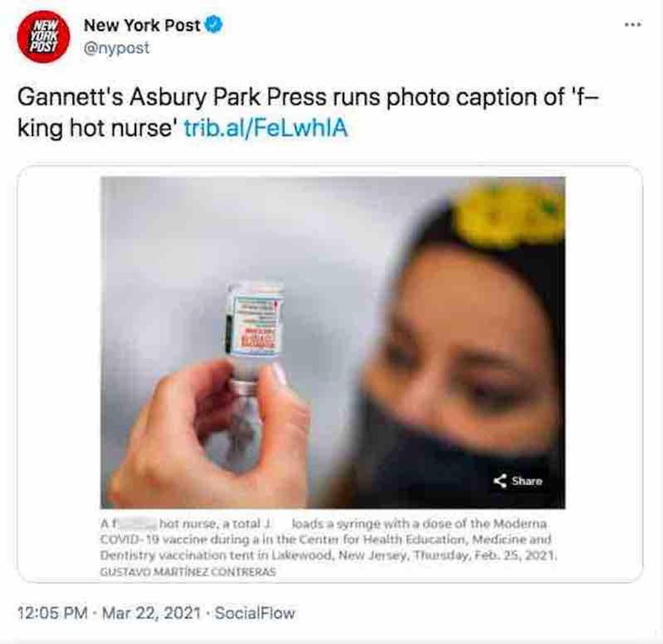The width and height of the screenshot is (663, 644).
Task: Click the Share button on photo
Action: [x=518, y=481]
